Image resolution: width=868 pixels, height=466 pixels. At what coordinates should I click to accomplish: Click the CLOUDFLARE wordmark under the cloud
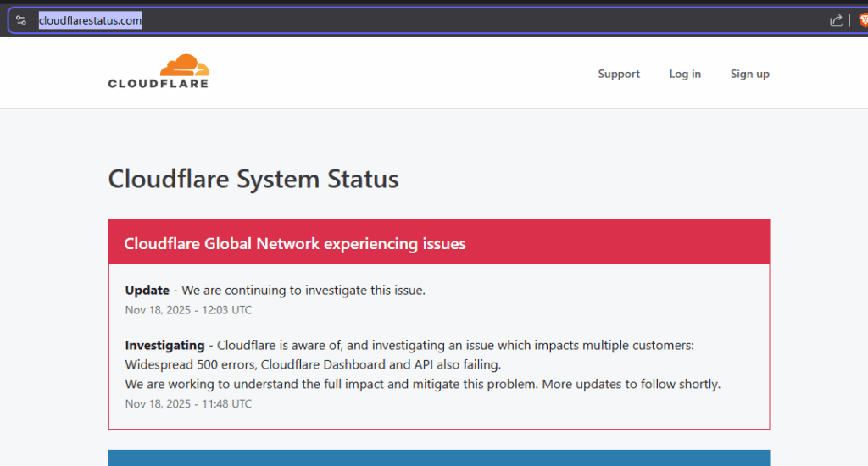pos(158,83)
